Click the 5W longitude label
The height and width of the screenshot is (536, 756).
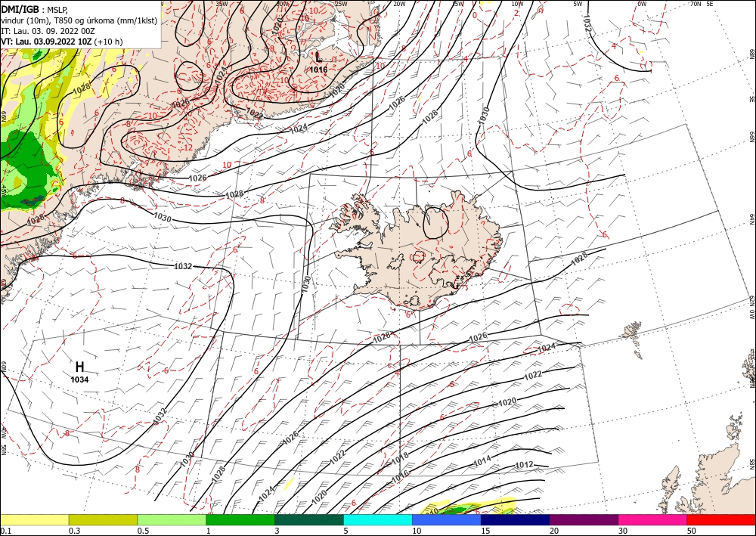tap(578, 4)
